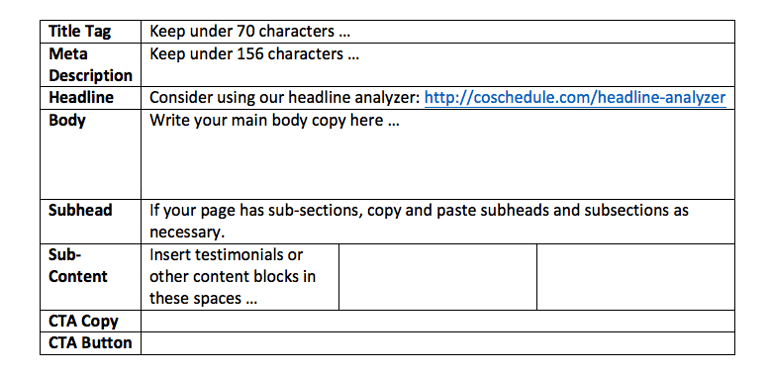Click the CTA Copy label cell
Viewport: 770px width, 375px height.
click(x=90, y=321)
